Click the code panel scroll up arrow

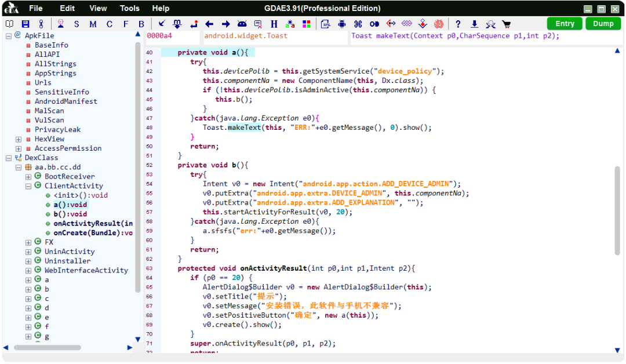coord(617,50)
